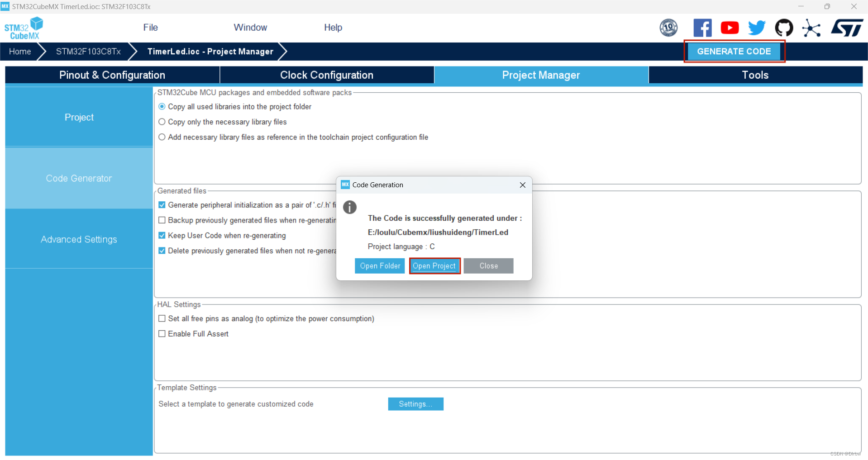
Task: Click the STM32F103C8Tx breadcrumb
Action: (x=88, y=52)
